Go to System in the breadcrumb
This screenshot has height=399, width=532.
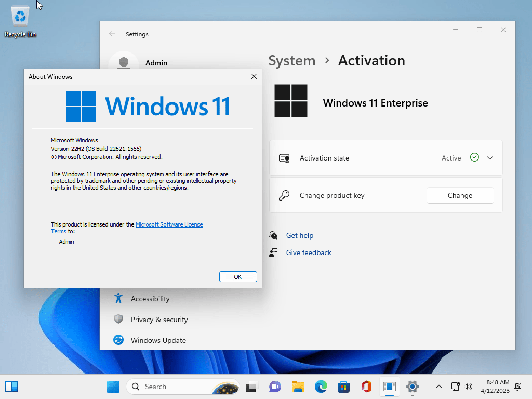click(292, 61)
